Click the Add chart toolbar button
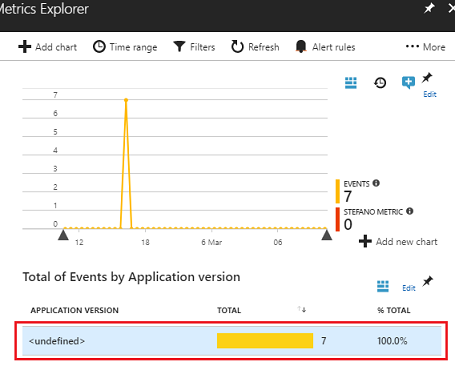The height and width of the screenshot is (374, 455). [x=48, y=47]
